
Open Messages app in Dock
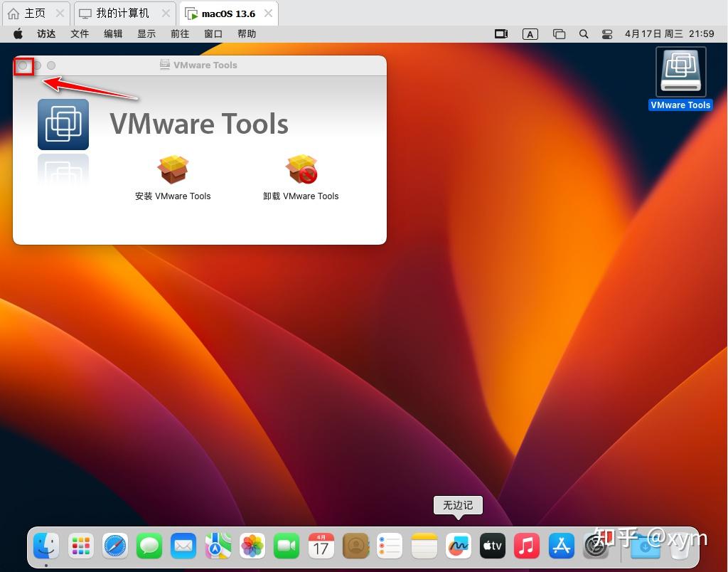pyautogui.click(x=149, y=546)
